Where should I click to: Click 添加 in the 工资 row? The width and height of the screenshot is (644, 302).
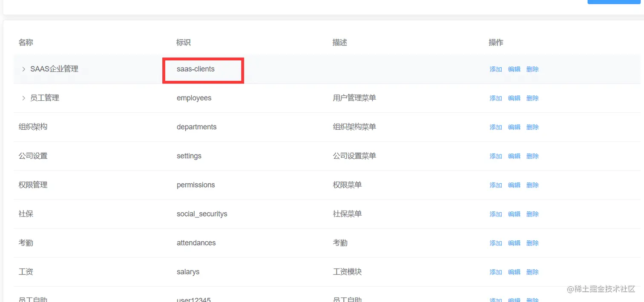pos(496,272)
